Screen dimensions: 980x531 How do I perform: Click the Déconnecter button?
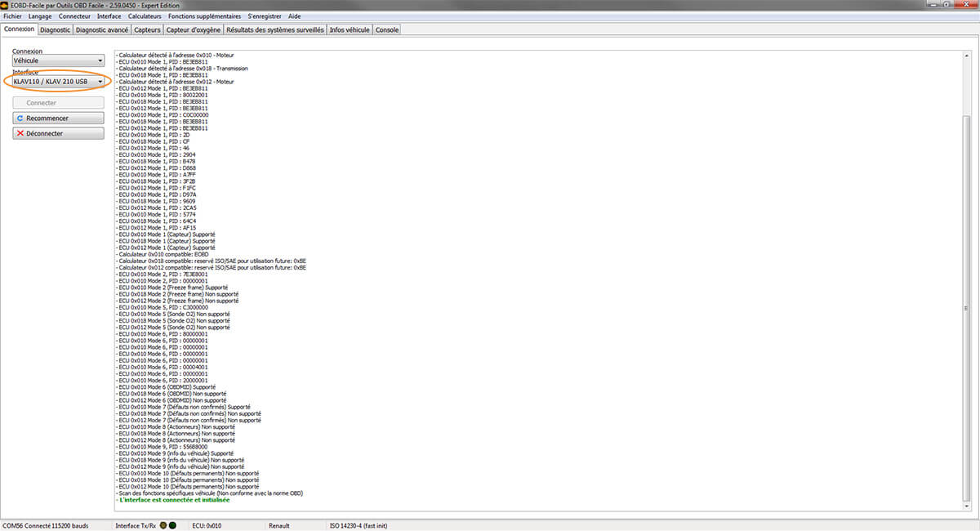[58, 133]
